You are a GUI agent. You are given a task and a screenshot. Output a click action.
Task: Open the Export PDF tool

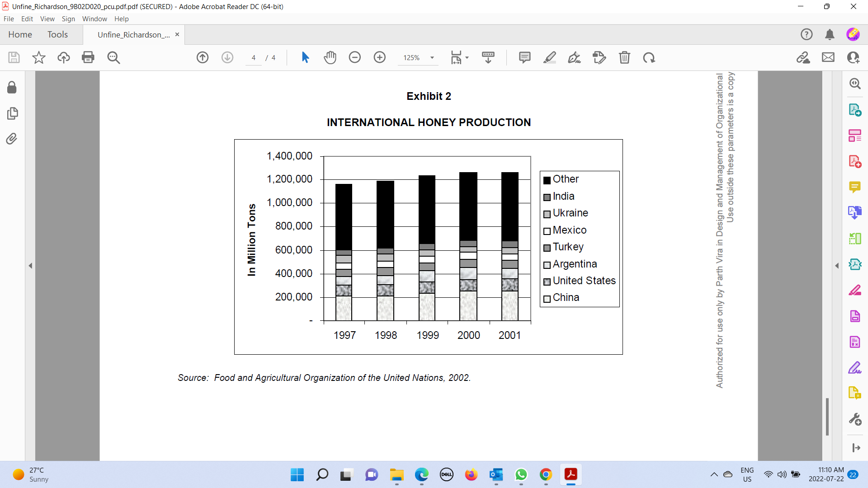point(855,110)
